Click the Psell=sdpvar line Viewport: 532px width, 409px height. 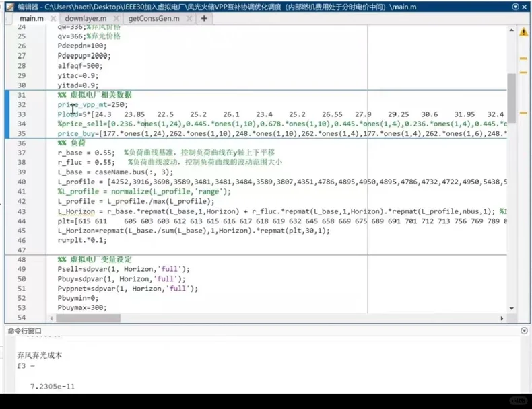point(123,269)
